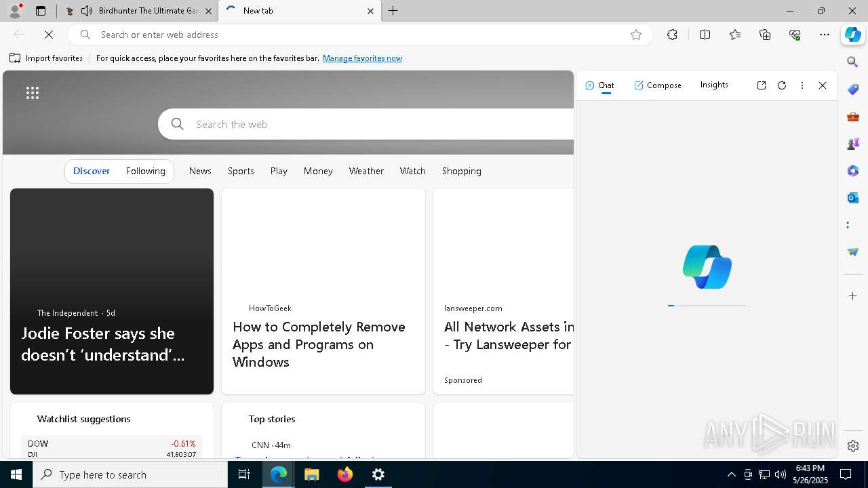The height and width of the screenshot is (488, 868).
Task: Open sidebar Outlook icon
Action: [853, 198]
